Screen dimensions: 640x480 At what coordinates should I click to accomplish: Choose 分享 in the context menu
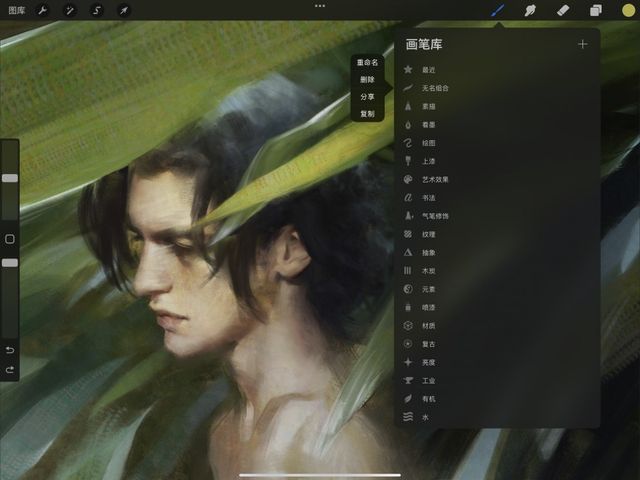367,97
